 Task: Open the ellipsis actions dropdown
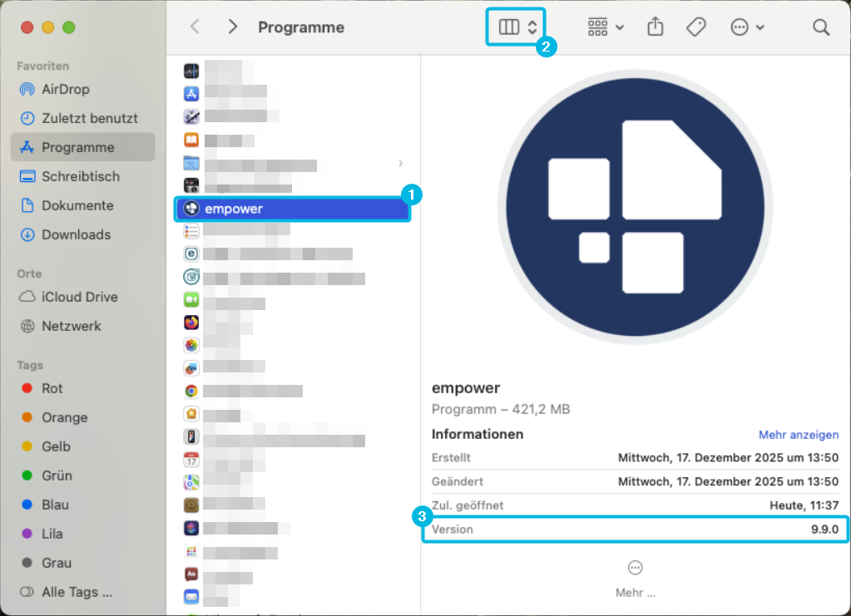click(x=747, y=27)
